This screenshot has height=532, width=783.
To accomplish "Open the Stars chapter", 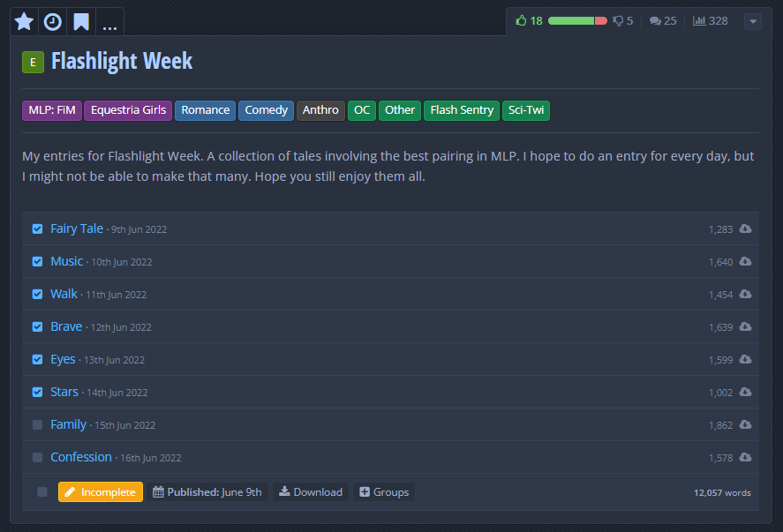I will 64,392.
